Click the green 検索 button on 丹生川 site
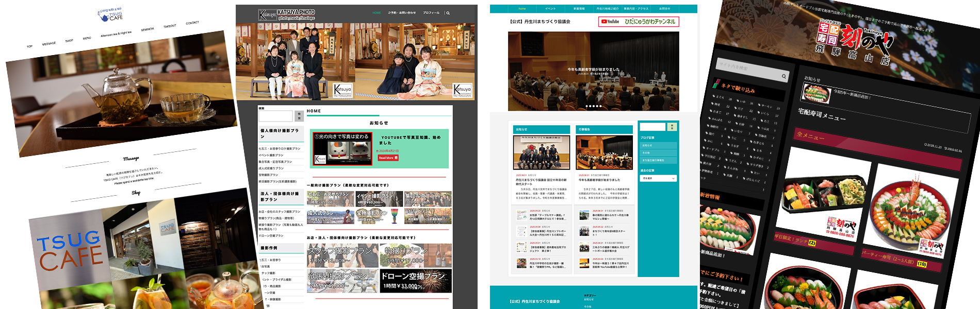This screenshot has height=309, width=980. (x=672, y=127)
